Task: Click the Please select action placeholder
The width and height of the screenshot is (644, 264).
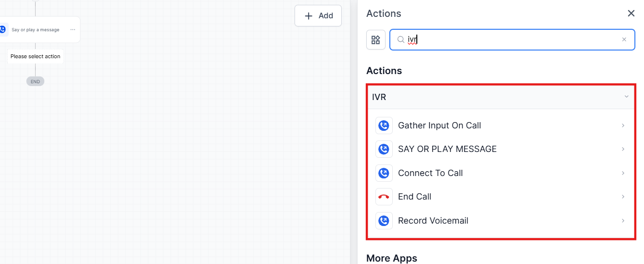Action: [36, 56]
